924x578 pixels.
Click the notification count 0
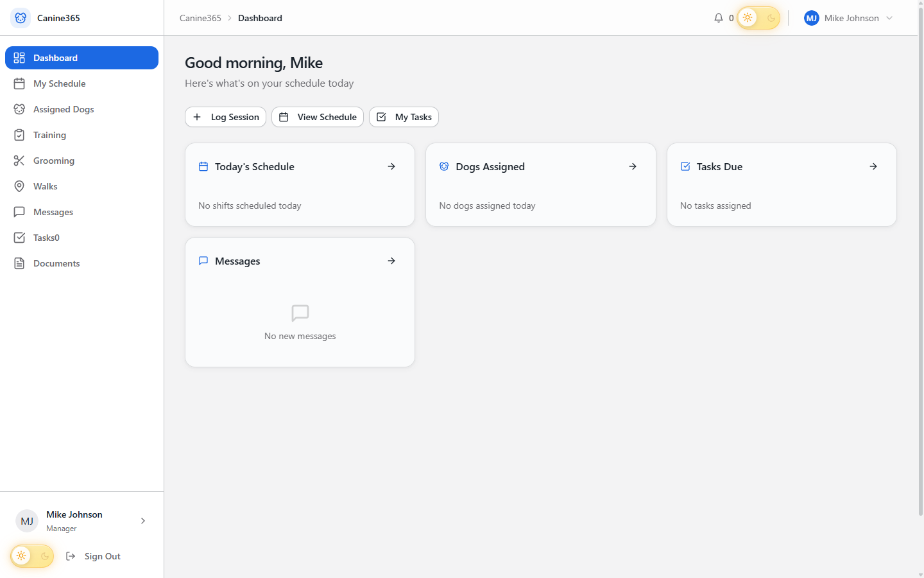pyautogui.click(x=731, y=18)
